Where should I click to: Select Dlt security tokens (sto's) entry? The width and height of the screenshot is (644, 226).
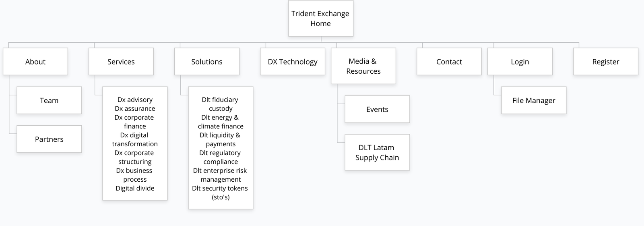[221, 193]
